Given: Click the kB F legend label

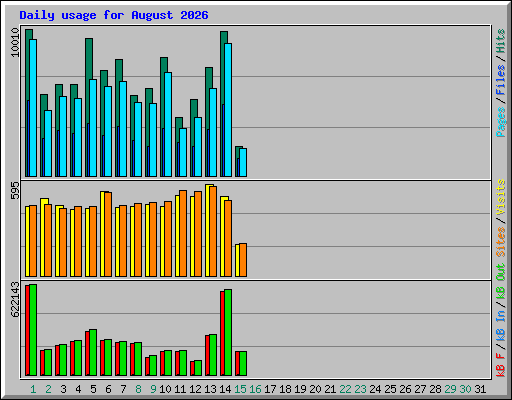Looking at the screenshot, I should click(x=501, y=364).
